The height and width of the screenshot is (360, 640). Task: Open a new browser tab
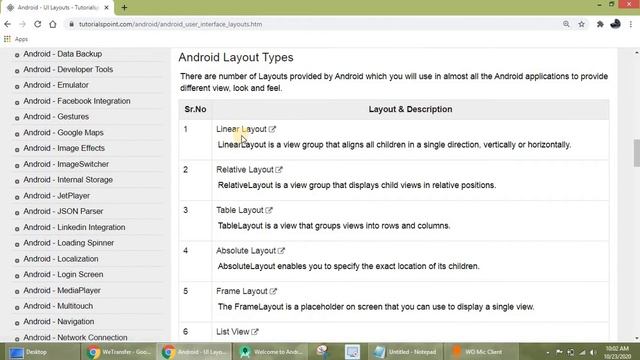(124, 7)
